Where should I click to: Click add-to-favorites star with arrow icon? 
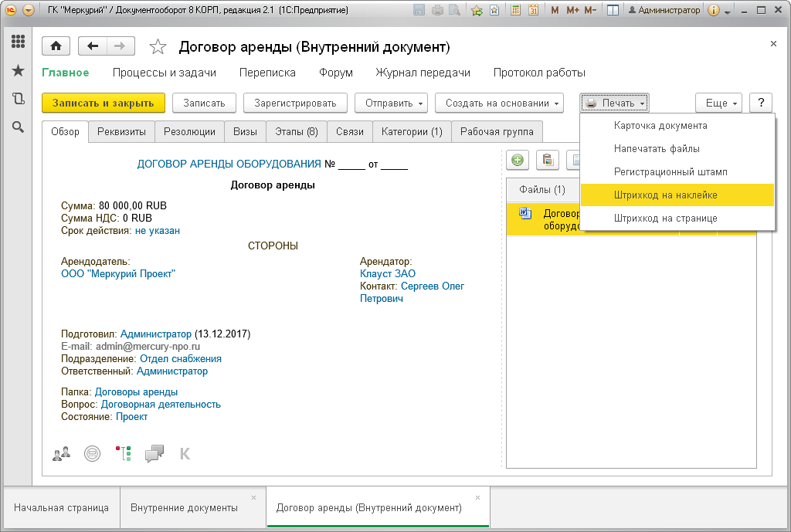coord(477,10)
